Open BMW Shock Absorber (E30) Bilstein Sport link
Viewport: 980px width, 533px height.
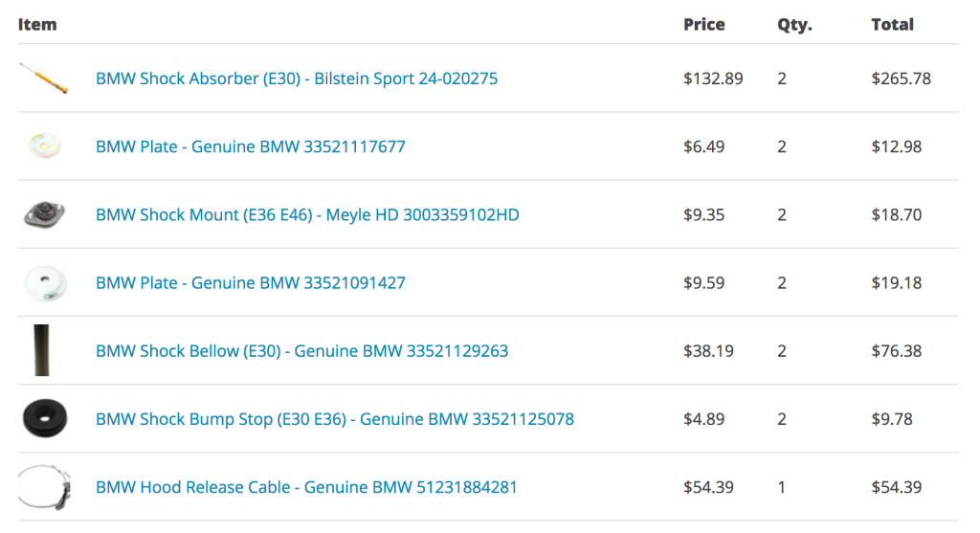point(297,78)
